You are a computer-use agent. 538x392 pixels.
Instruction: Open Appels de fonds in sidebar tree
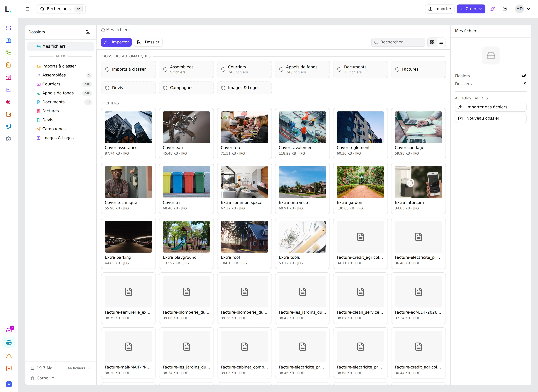[61, 93]
